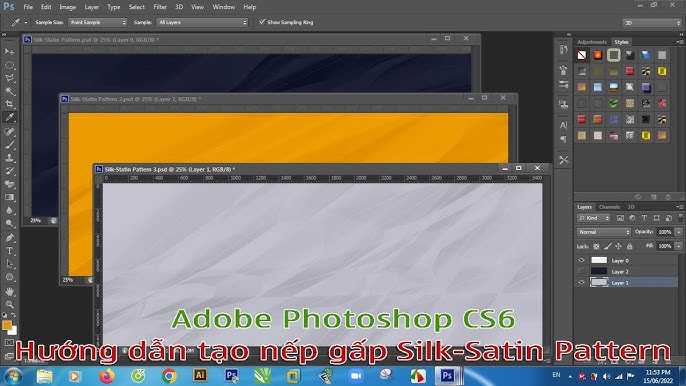Select the Healing Brush tool
Screen dimensions: 686x386
click(9, 132)
